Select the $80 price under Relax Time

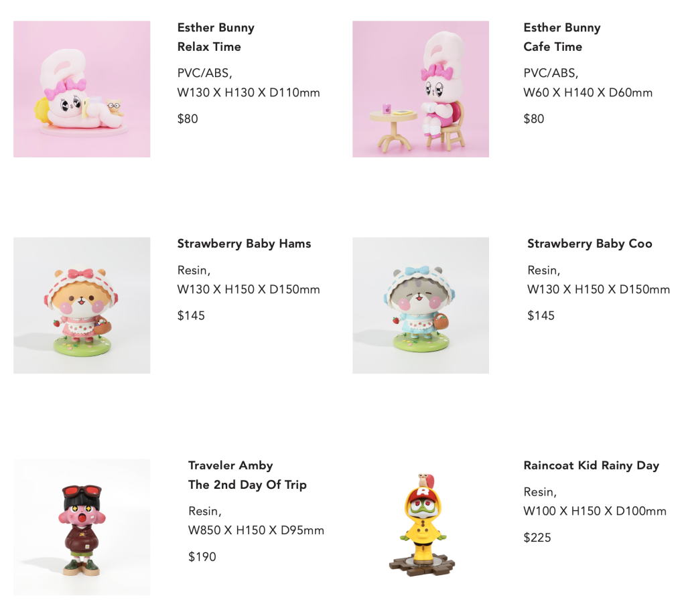tap(188, 119)
